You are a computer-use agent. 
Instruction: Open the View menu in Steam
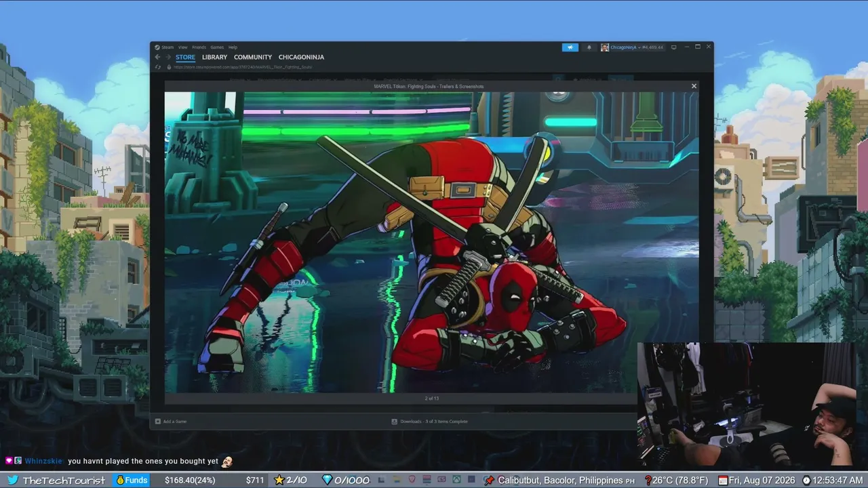pyautogui.click(x=183, y=47)
